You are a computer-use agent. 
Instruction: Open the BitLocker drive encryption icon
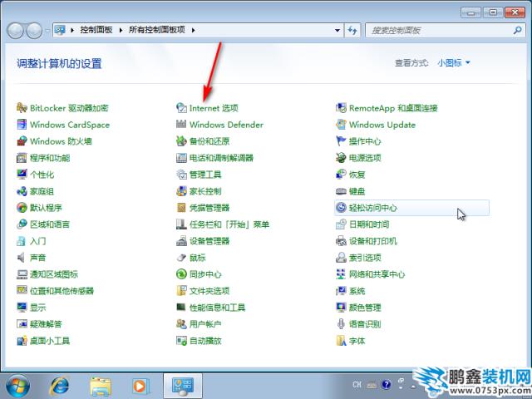click(x=22, y=108)
